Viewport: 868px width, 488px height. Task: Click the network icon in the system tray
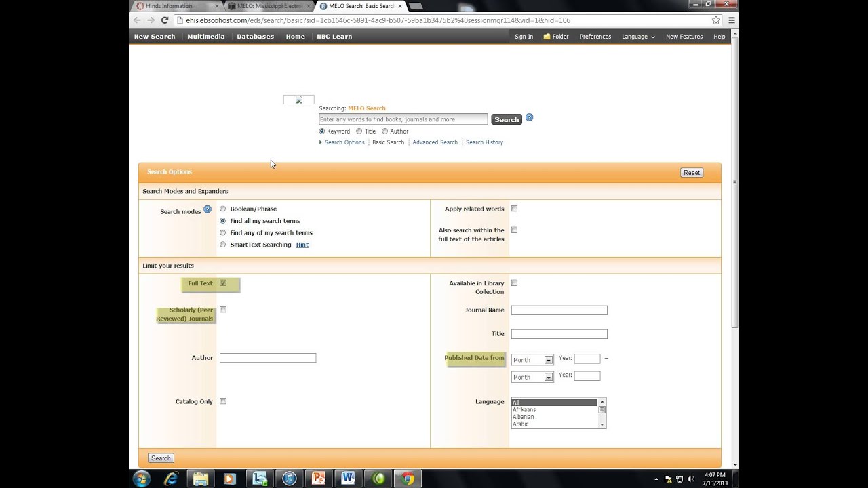tap(679, 479)
